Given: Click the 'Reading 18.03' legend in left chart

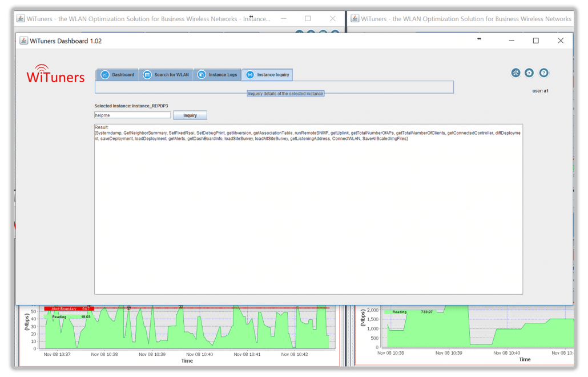Looking at the screenshot, I should tap(70, 317).
